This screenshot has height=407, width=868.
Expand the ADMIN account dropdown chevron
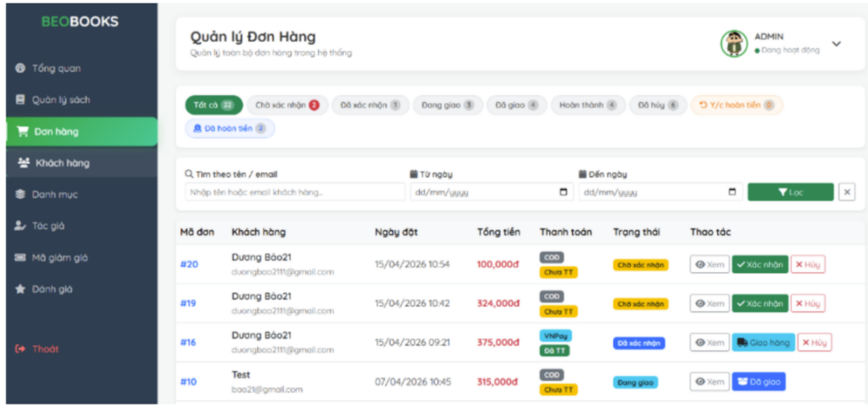837,44
